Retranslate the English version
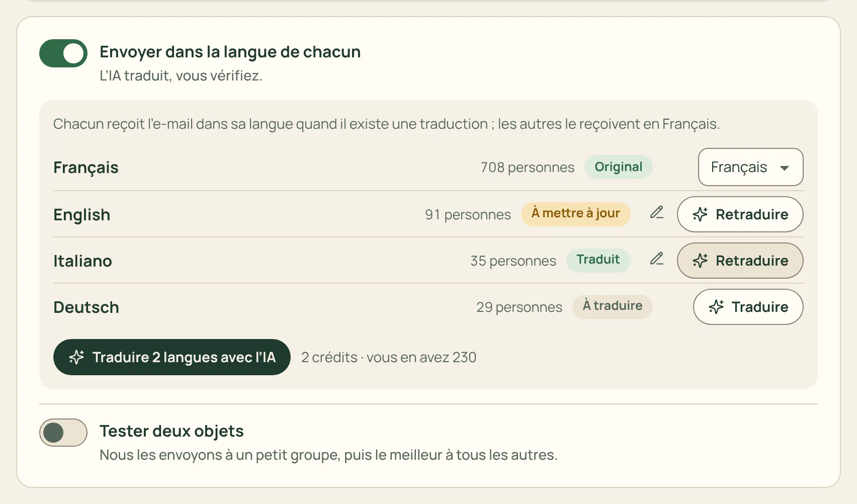The width and height of the screenshot is (857, 504). click(740, 214)
